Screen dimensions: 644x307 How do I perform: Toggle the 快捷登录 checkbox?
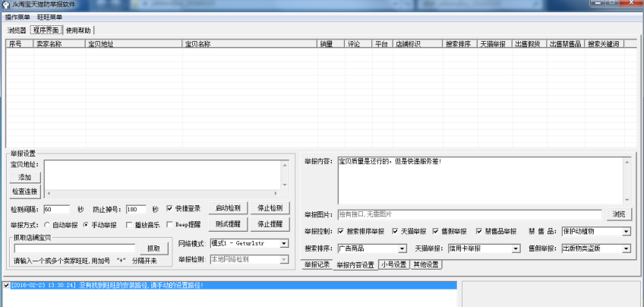tap(169, 209)
